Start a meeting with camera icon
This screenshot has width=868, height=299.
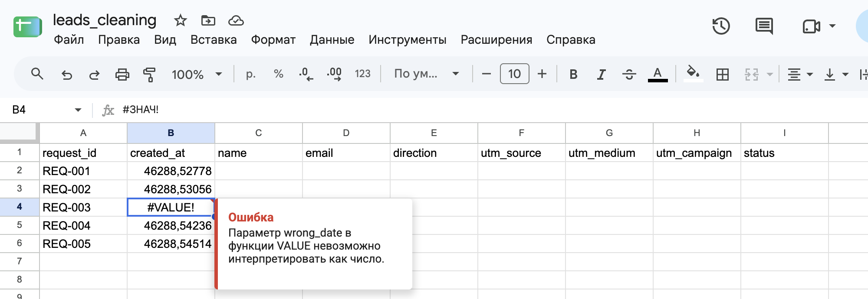(811, 26)
